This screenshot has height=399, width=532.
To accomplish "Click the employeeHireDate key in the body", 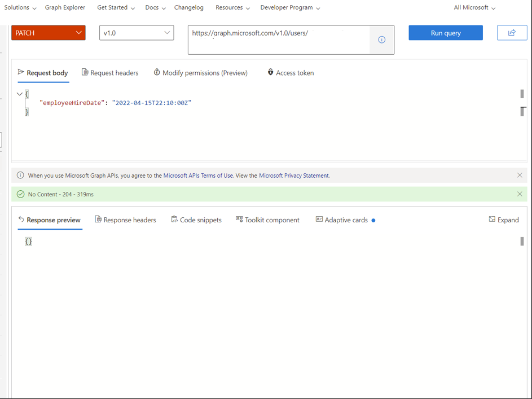I will pos(72,103).
